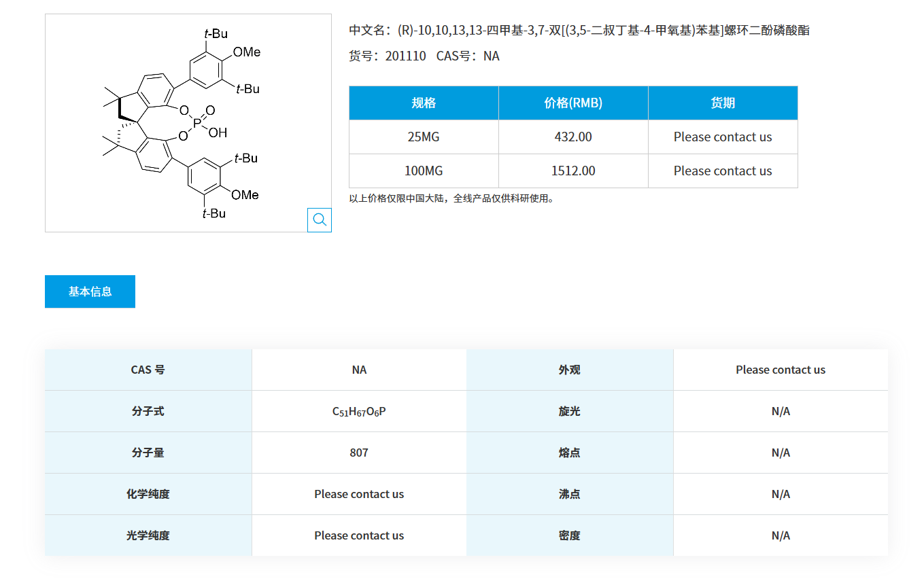This screenshot has width=924, height=583.
Task: Select the 基本信息 tab
Action: tap(90, 291)
